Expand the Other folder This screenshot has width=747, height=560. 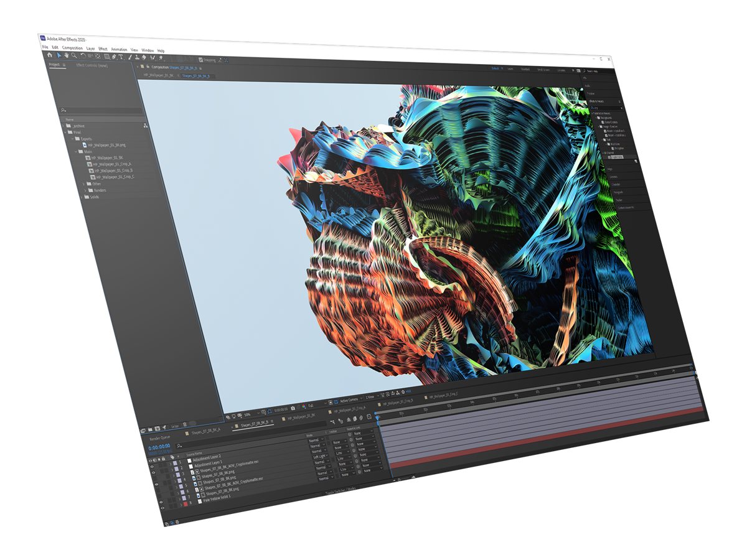(84, 184)
